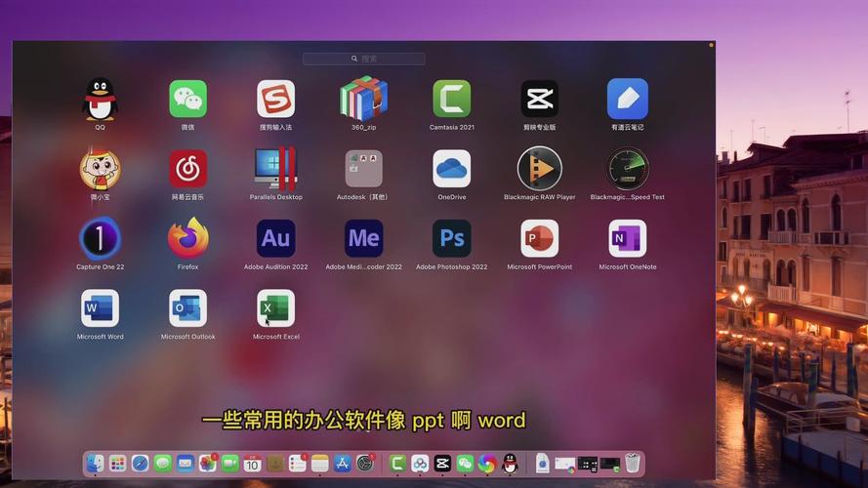The height and width of the screenshot is (488, 868).
Task: Open Calendar in the Dock
Action: pyautogui.click(x=253, y=464)
